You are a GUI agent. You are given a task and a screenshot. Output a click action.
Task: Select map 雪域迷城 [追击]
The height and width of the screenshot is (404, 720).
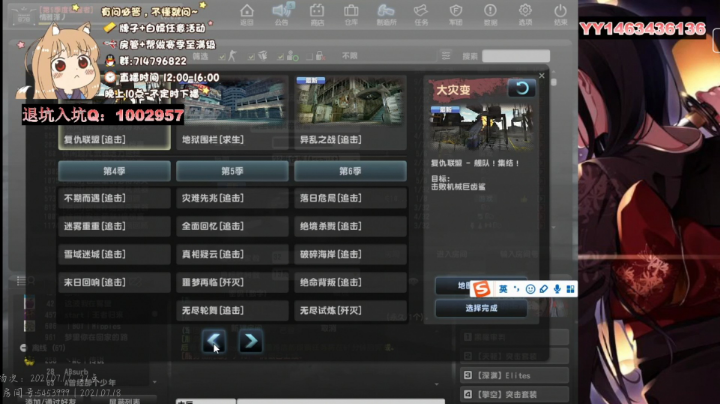[x=114, y=254]
